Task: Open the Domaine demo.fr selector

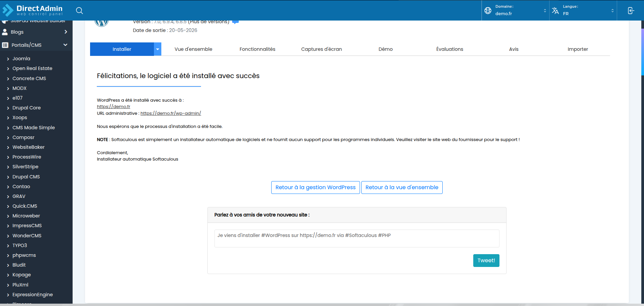Action: click(515, 10)
